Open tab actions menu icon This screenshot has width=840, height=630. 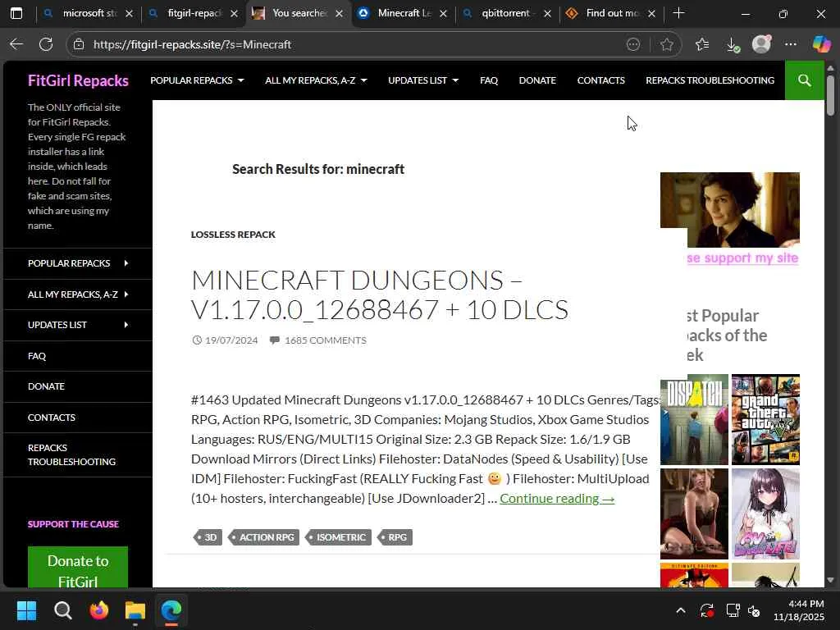pyautogui.click(x=16, y=13)
